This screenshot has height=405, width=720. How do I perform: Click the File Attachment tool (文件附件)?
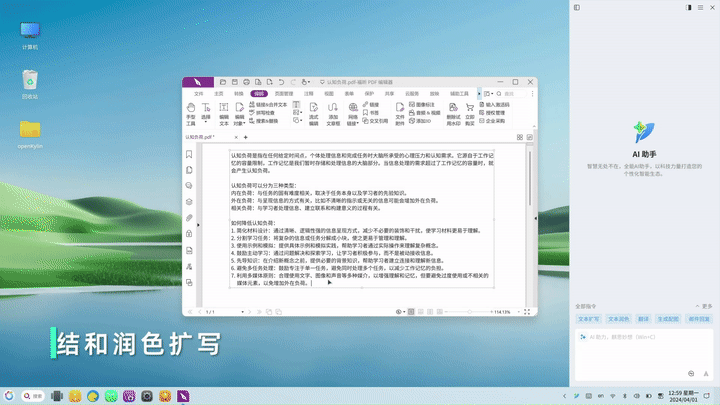click(x=400, y=113)
